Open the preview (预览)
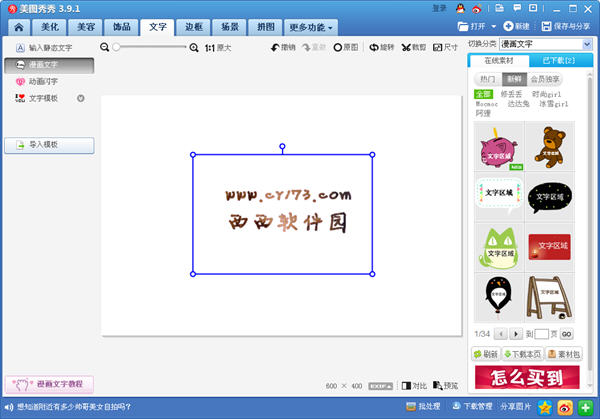This screenshot has width=600, height=419. 445,386
